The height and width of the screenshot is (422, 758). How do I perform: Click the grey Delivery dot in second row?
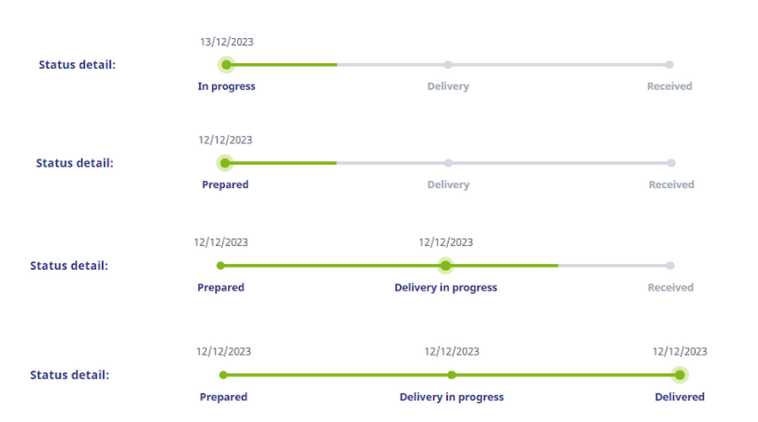tap(449, 163)
